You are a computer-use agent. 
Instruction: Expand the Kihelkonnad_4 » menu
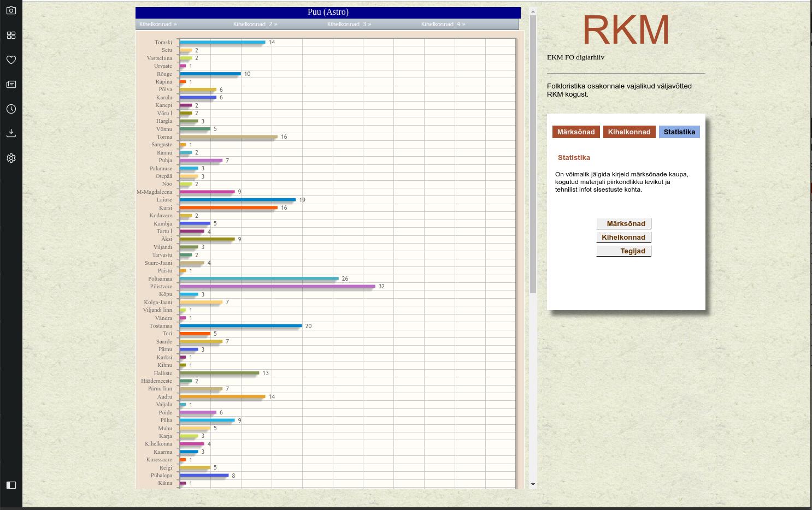point(443,25)
